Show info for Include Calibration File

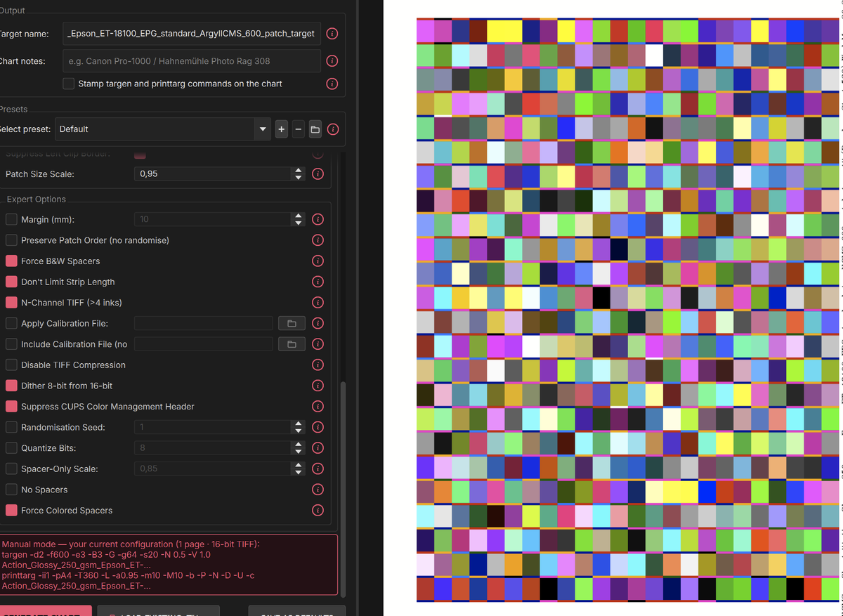coord(318,344)
